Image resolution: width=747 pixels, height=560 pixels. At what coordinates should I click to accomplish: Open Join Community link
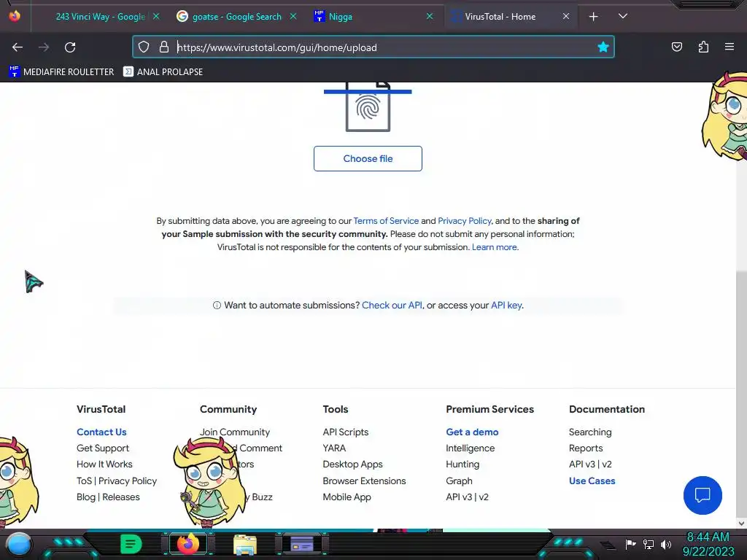[x=235, y=432]
